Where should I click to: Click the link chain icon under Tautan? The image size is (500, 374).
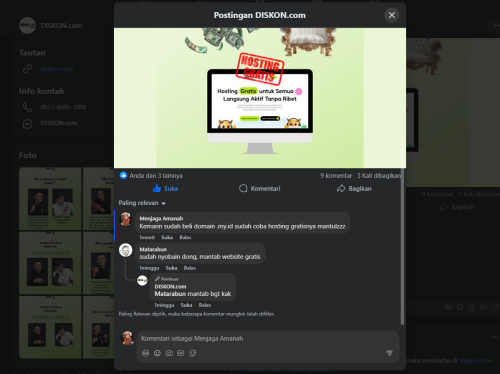pos(27,69)
